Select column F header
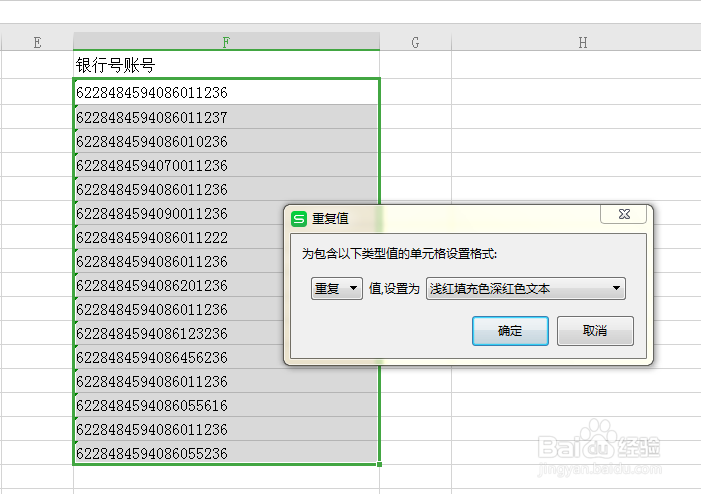 coord(226,42)
